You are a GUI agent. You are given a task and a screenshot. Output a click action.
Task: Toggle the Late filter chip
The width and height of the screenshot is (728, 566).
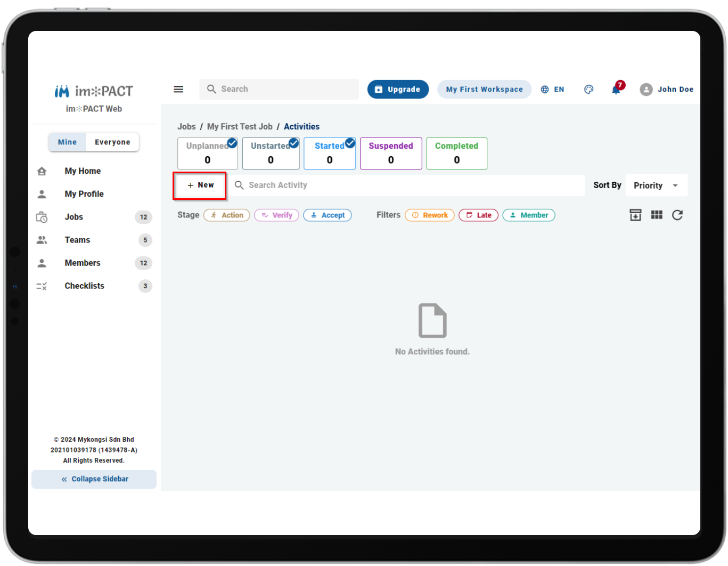pyautogui.click(x=479, y=215)
